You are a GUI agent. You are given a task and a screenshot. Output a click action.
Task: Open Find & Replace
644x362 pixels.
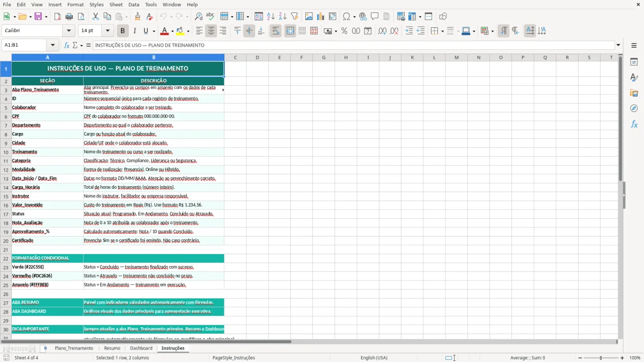point(199,17)
